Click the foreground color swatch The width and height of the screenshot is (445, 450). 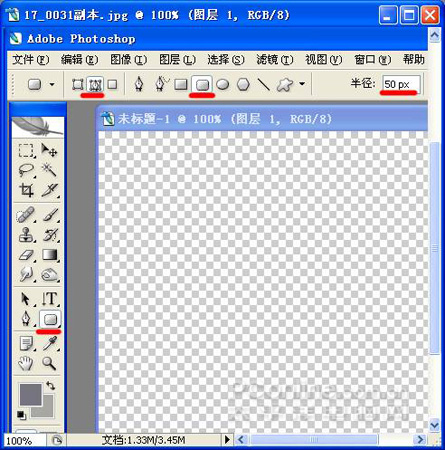tap(31, 394)
